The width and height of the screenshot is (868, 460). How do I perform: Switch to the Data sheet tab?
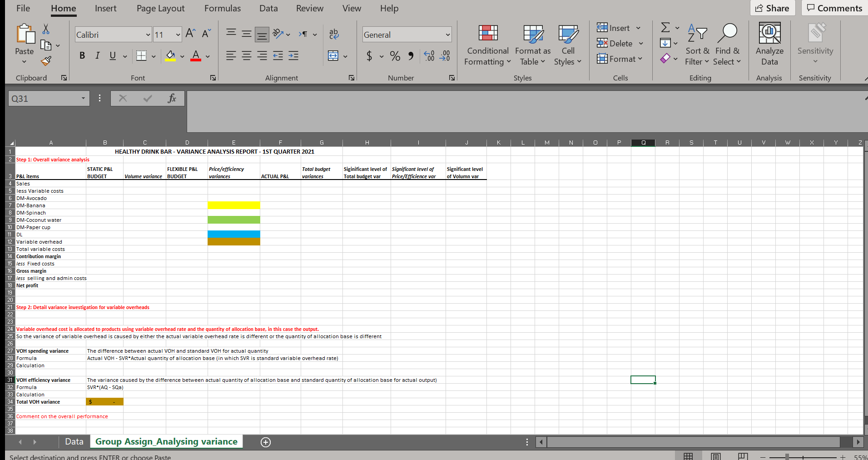click(x=74, y=442)
